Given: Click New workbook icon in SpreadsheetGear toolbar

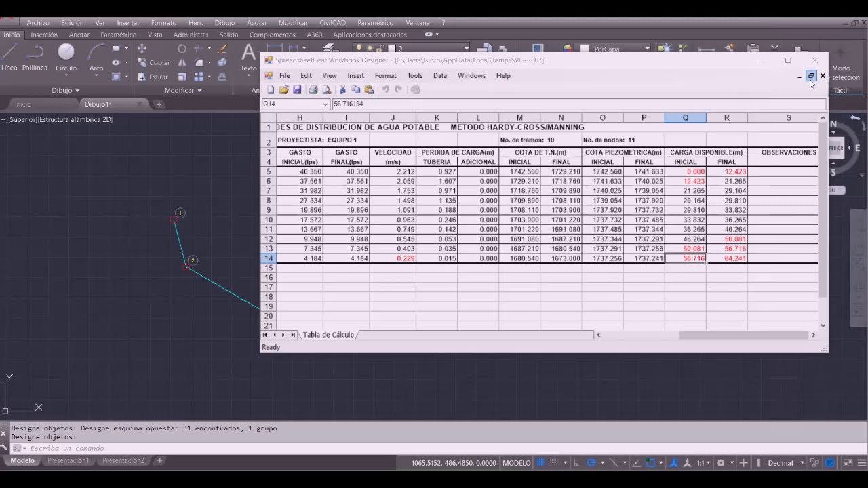Looking at the screenshot, I should [271, 89].
